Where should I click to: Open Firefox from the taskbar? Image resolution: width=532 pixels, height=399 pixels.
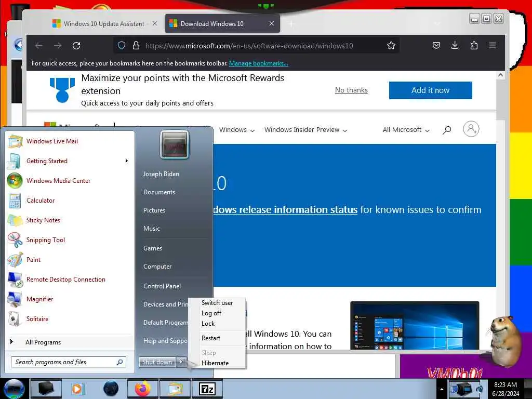pyautogui.click(x=142, y=389)
